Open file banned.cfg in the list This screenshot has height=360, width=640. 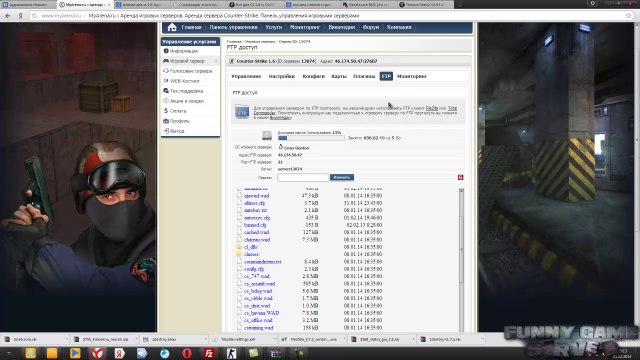tap(255, 225)
